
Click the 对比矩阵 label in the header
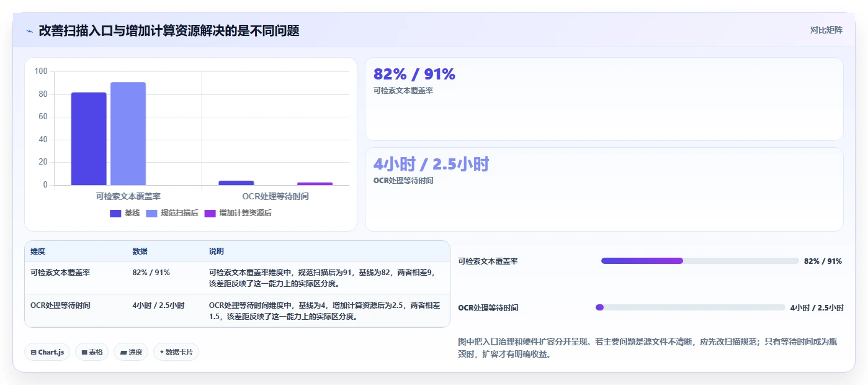click(x=826, y=30)
